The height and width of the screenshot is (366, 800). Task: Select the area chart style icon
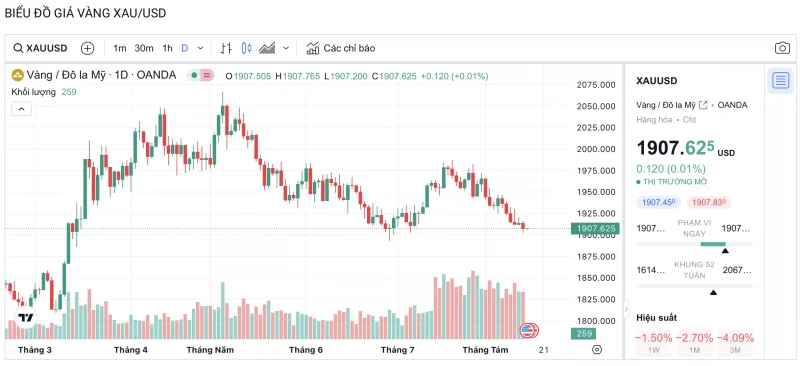(x=267, y=48)
